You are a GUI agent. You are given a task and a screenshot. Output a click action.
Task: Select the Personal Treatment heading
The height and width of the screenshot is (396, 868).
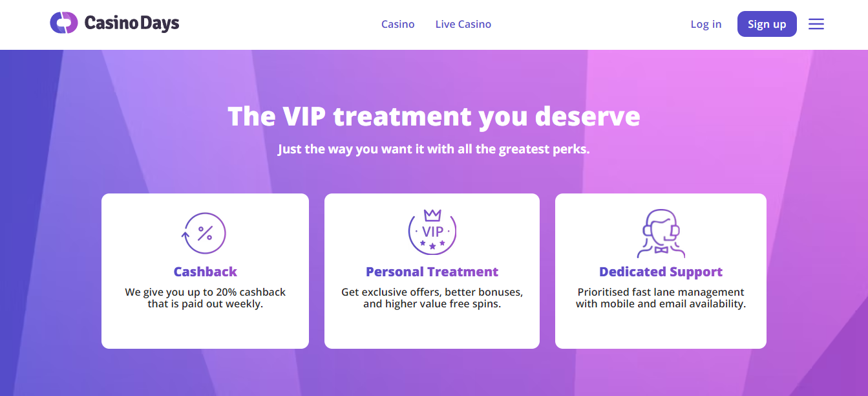coord(432,272)
